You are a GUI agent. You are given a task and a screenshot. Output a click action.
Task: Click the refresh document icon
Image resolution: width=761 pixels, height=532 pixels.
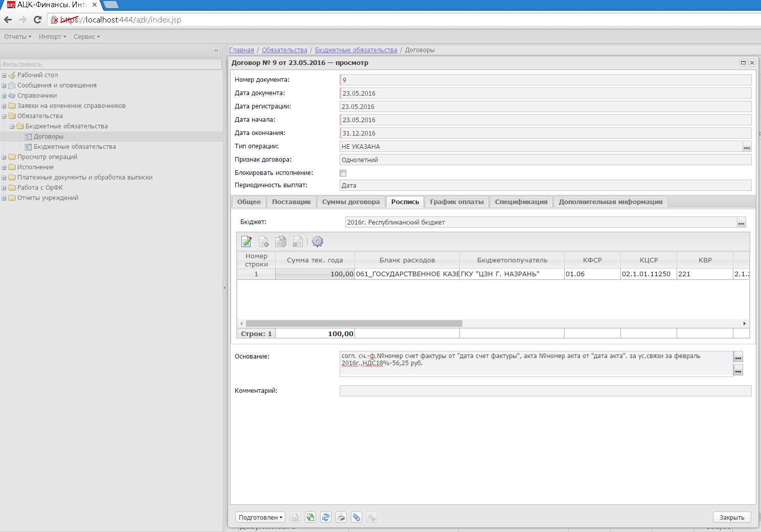[326, 517]
